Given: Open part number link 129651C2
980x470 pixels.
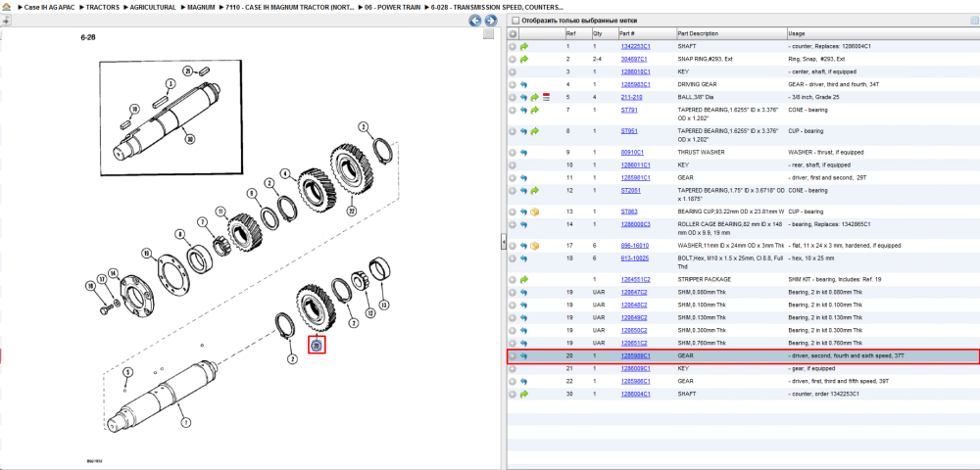Looking at the screenshot, I should coord(634,344).
